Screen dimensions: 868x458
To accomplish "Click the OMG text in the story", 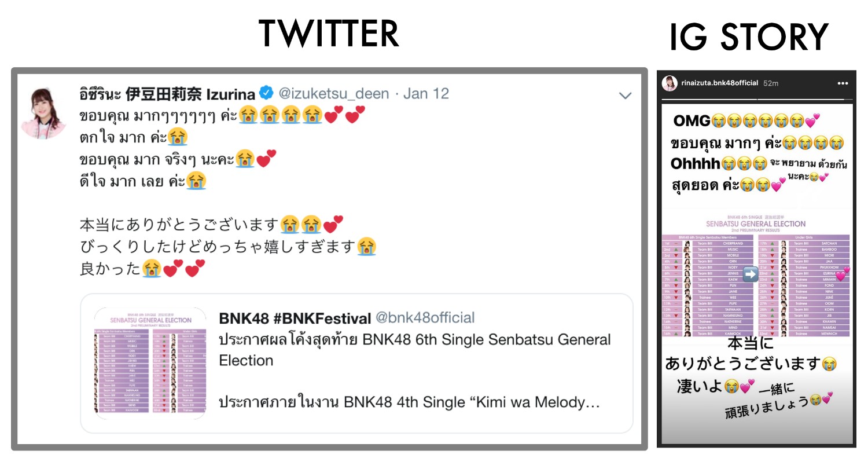I will click(692, 121).
